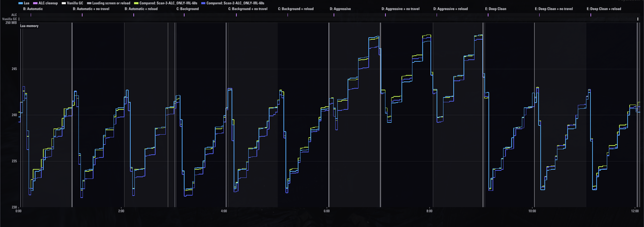Click the 240 y-axis label
The height and width of the screenshot is (227, 644).
click(x=15, y=115)
